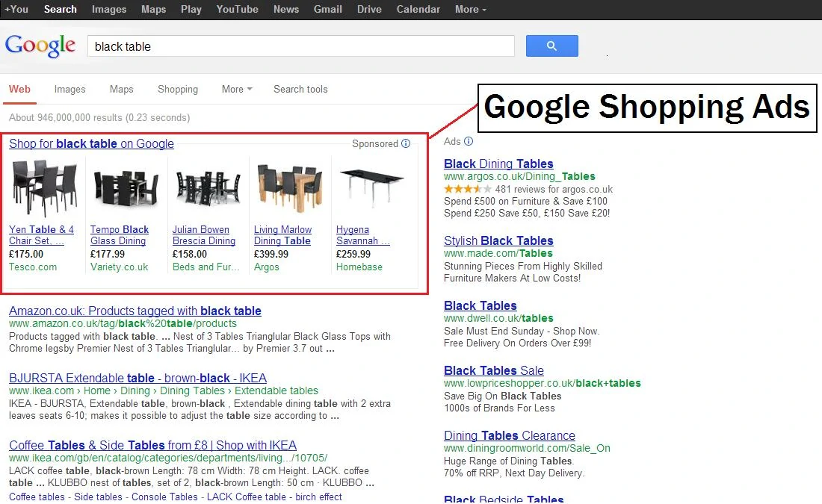This screenshot has width=822, height=504.
Task: Open Gmail from the top navigation bar
Action: pos(327,9)
